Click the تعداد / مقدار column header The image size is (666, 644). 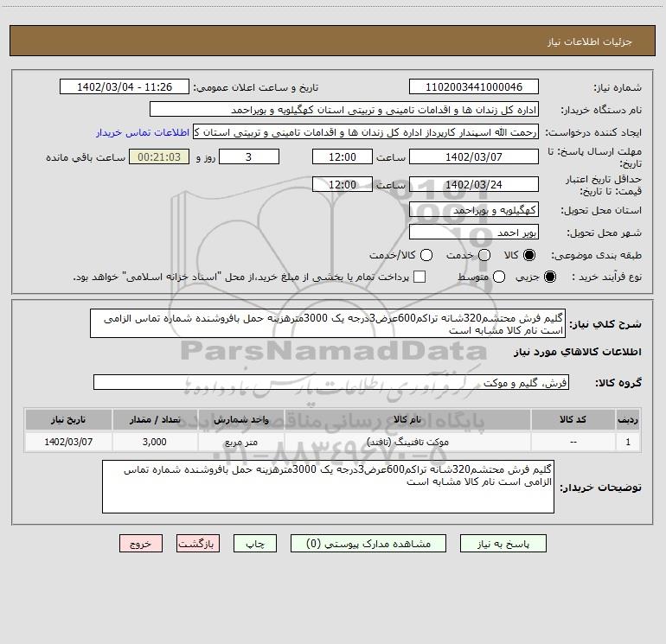[155, 420]
